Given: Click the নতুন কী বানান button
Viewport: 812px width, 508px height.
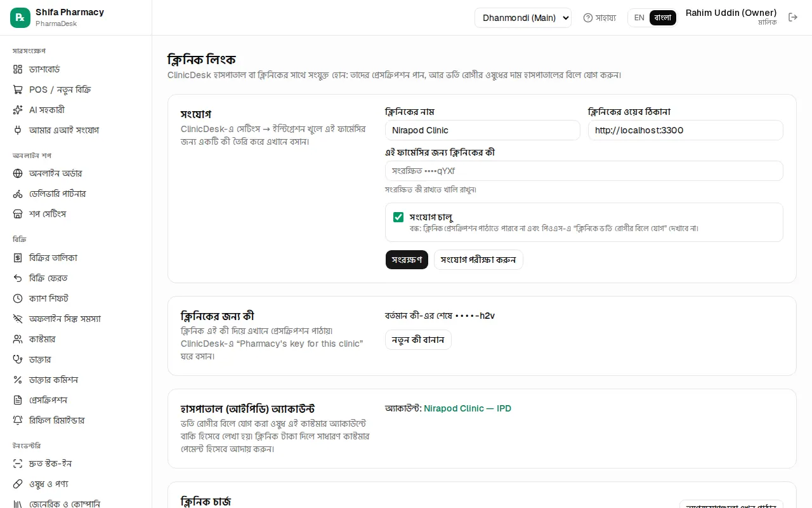Looking at the screenshot, I should click(x=418, y=340).
